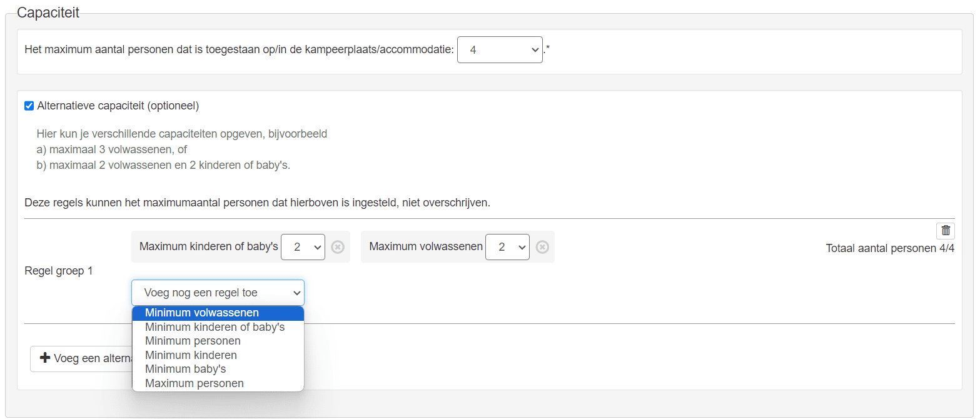Uncheck Alternatieve capaciteit (optioneel) checkbox

click(29, 106)
